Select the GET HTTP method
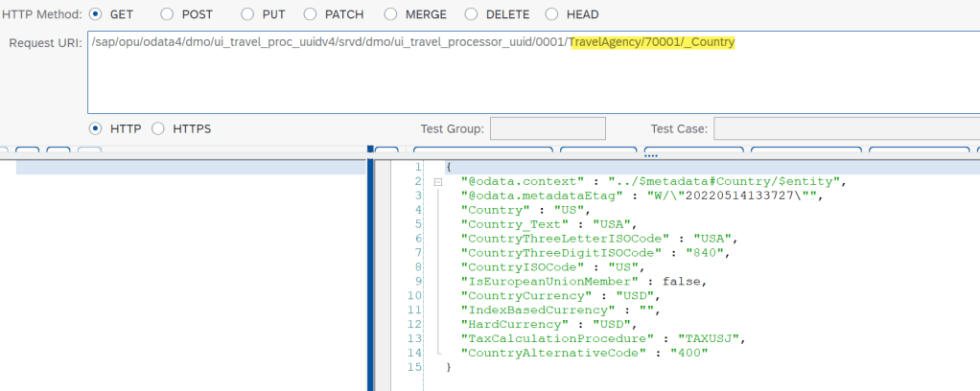Screen dimensions: 980x391 click(x=96, y=14)
